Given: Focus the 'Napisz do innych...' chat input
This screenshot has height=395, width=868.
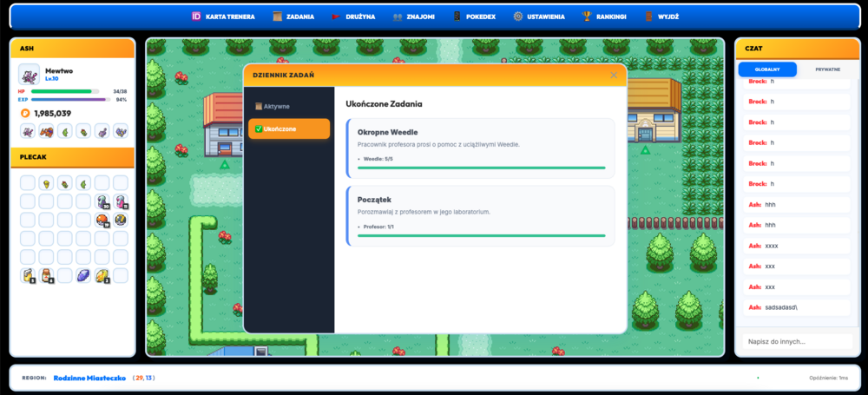Looking at the screenshot, I should (797, 342).
